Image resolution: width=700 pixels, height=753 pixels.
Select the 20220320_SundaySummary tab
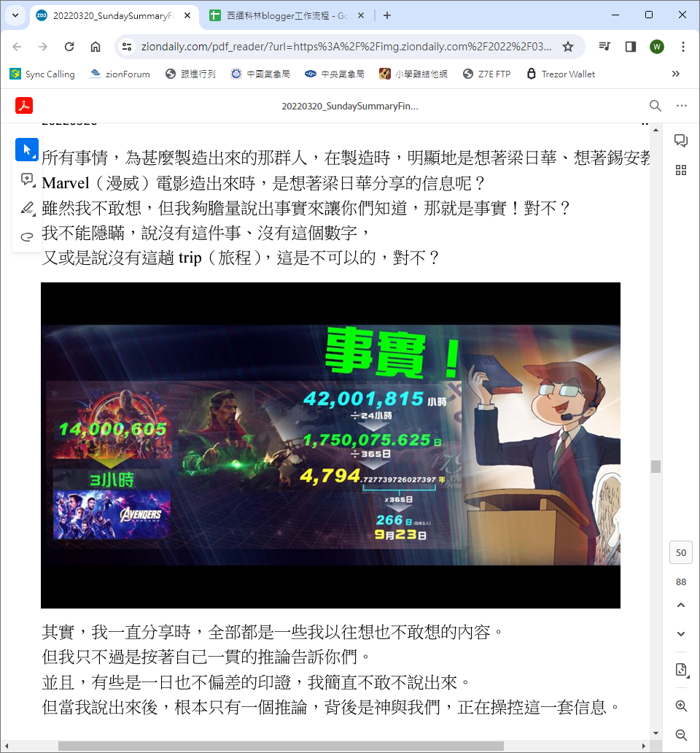tap(113, 16)
